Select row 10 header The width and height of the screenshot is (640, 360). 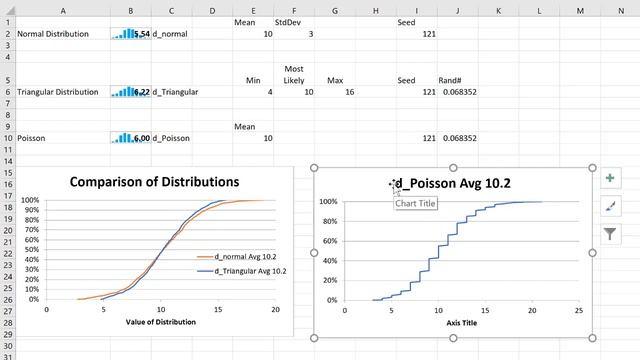pos(8,138)
